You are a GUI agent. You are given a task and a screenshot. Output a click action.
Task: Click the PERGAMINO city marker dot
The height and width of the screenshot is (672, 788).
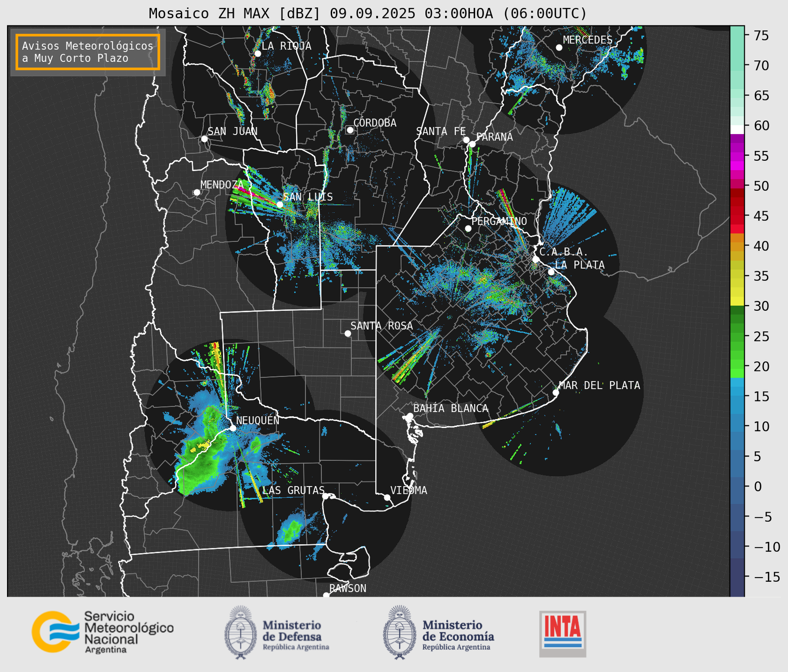(x=468, y=229)
